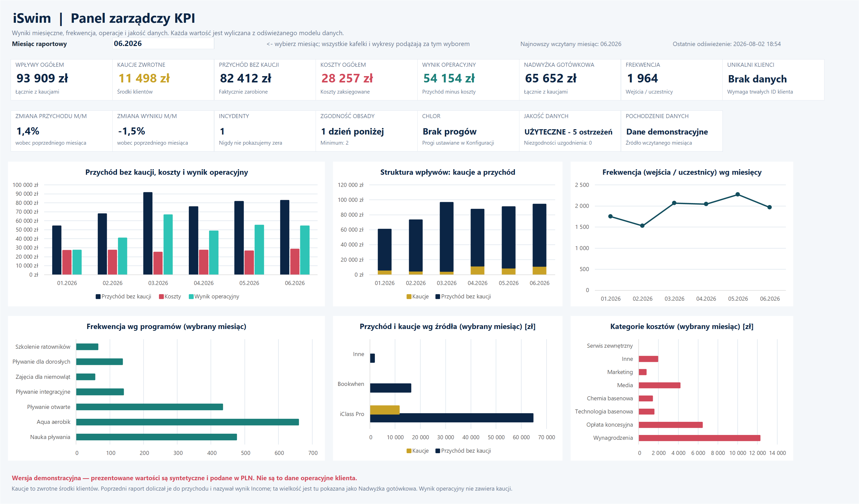Select the "Pływanie integracyjne" program label
The height and width of the screenshot is (504, 859).
click(43, 392)
